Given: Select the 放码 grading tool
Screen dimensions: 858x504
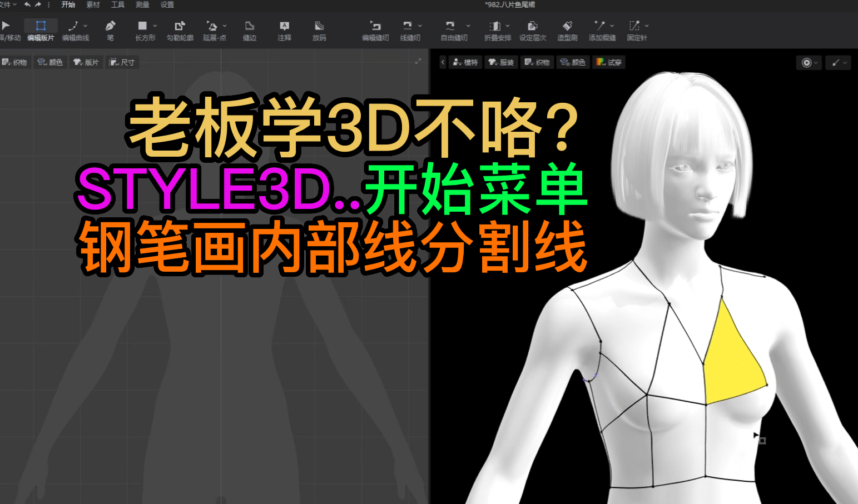Looking at the screenshot, I should tap(319, 31).
